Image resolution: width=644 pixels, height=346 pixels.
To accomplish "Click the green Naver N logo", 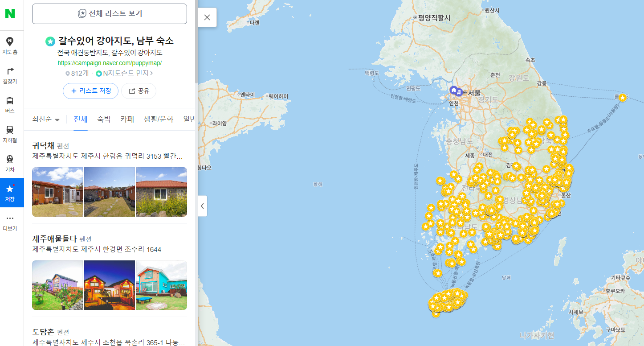I will click(10, 14).
